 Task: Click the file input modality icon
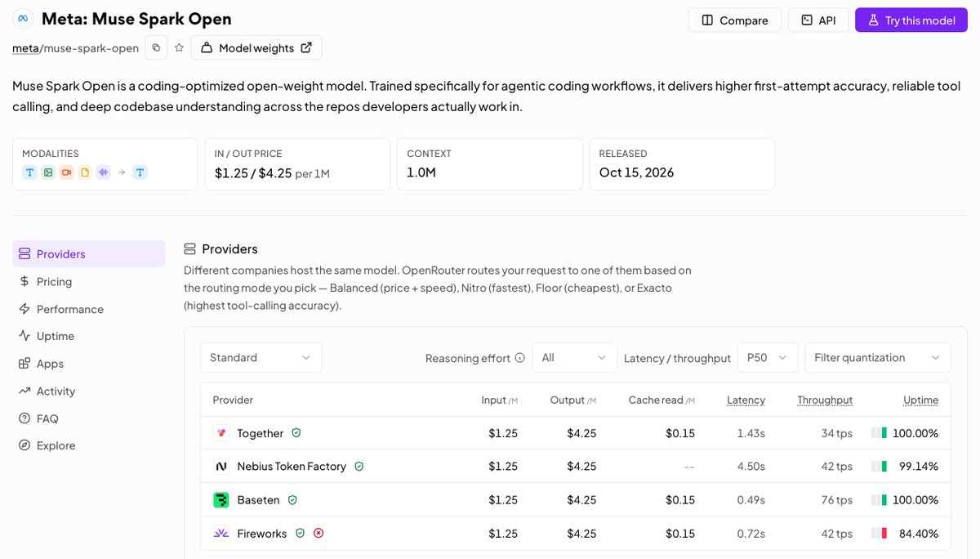[x=85, y=172]
